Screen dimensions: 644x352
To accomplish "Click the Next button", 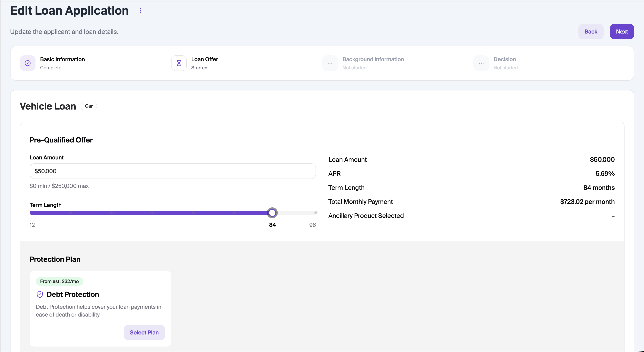I will coord(622,32).
